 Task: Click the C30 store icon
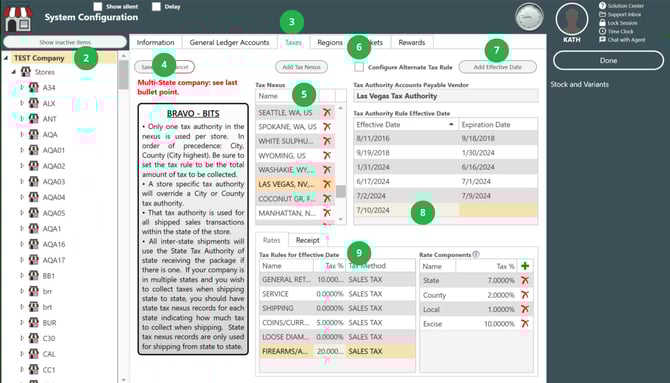tap(34, 338)
